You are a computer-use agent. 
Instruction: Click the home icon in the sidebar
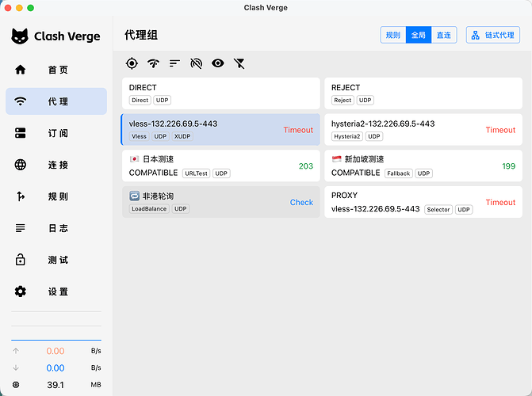pos(21,70)
